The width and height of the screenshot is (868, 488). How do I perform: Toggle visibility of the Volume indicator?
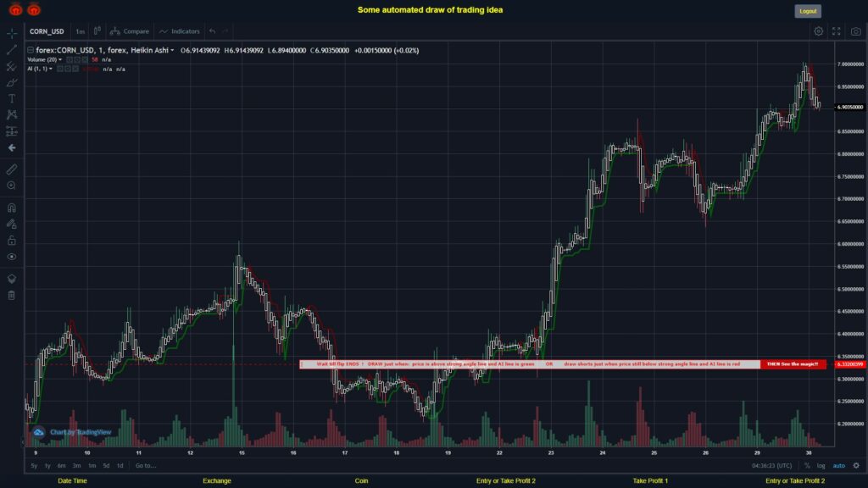[70, 60]
